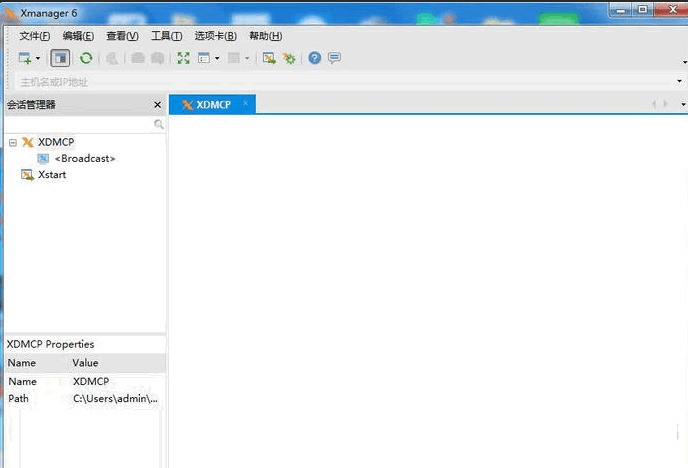Close the 会话管理器 panel
The width and height of the screenshot is (688, 468).
tap(158, 105)
